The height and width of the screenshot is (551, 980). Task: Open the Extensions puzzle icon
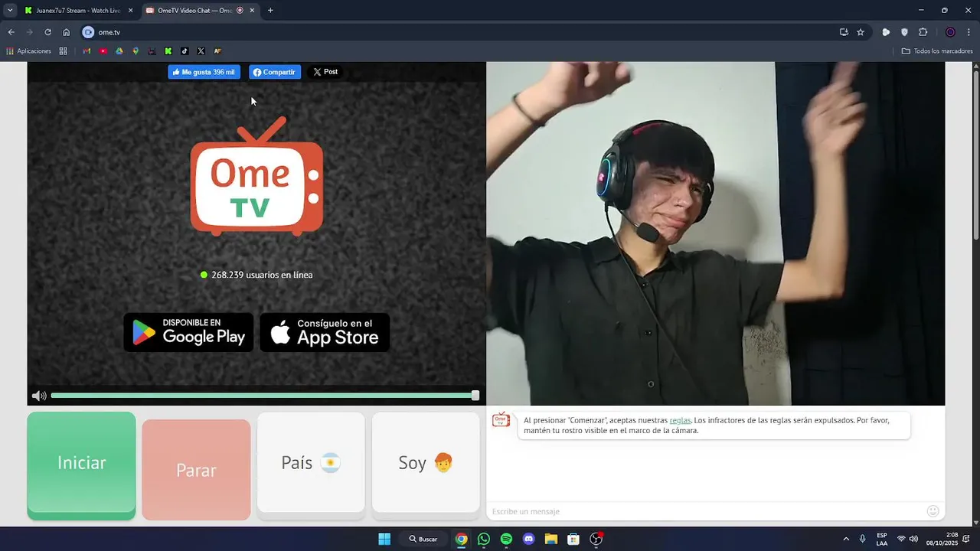tap(923, 32)
